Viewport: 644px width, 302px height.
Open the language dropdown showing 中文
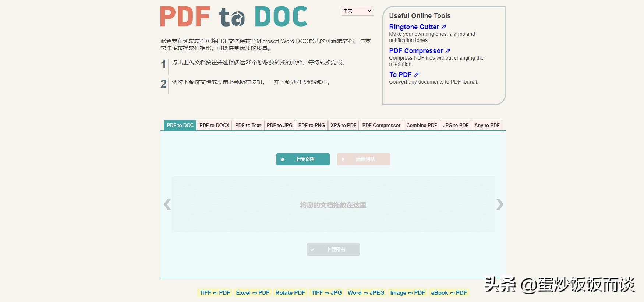[357, 11]
